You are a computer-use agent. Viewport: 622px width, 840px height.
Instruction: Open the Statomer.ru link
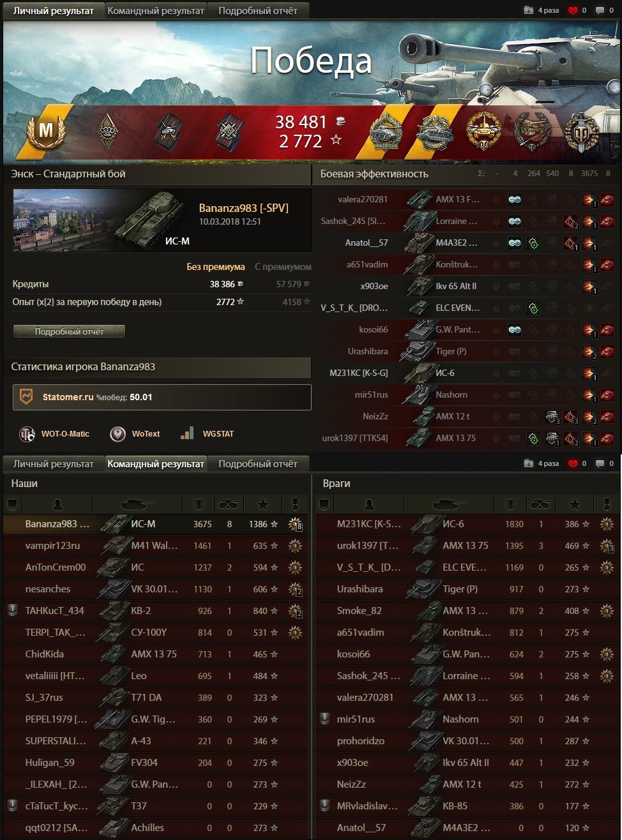(x=68, y=397)
